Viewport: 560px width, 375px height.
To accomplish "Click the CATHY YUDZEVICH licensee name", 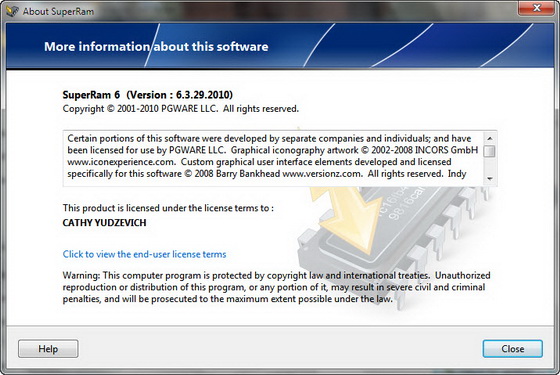I will tap(104, 222).
